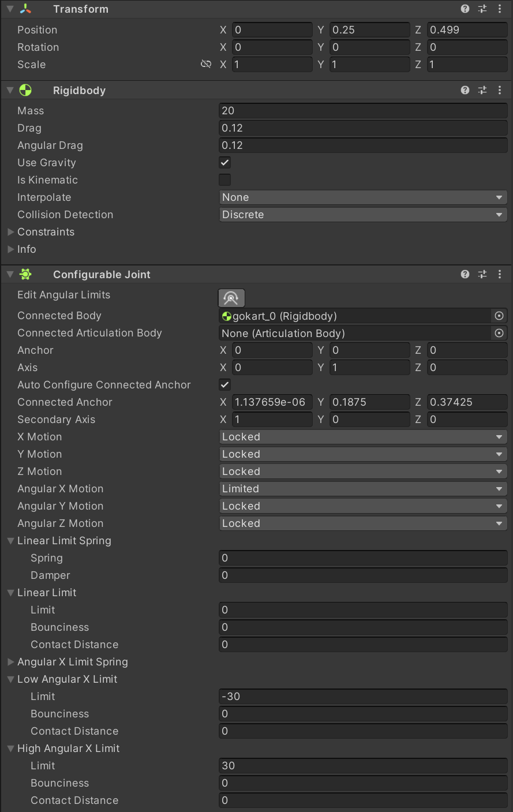Viewport: 513px width, 812px height.
Task: Disable Use Gravity checkbox
Action: point(225,163)
